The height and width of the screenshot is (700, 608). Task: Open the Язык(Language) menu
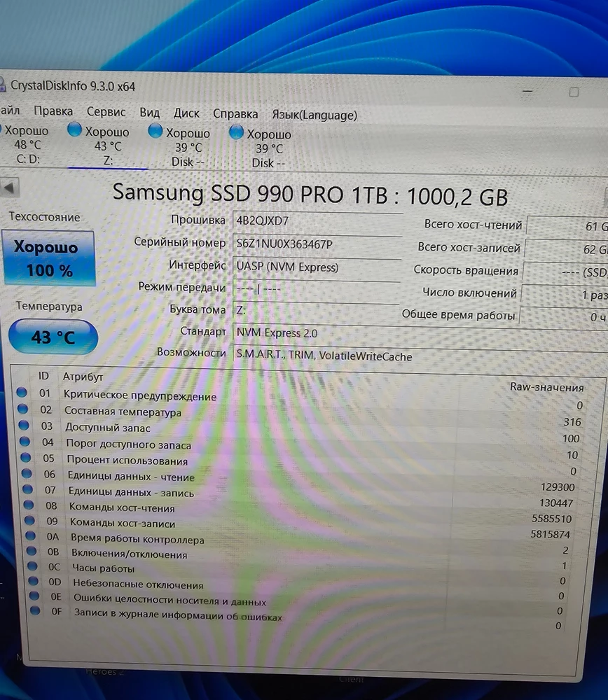coord(315,115)
